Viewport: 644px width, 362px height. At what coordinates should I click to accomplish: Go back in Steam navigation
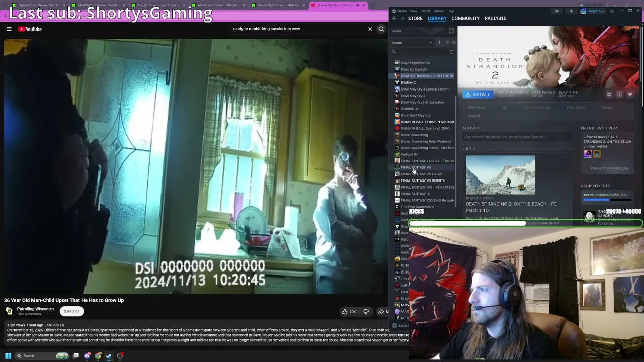click(x=394, y=18)
